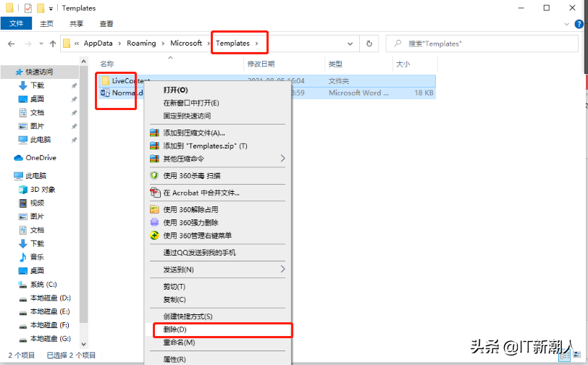Screen dimensions: 588x365
Task: Click the search Templates box
Action: click(x=482, y=43)
